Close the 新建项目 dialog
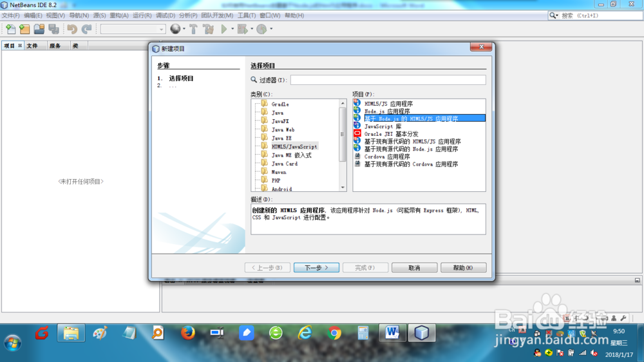Image resolution: width=644 pixels, height=362 pixels. (x=481, y=47)
